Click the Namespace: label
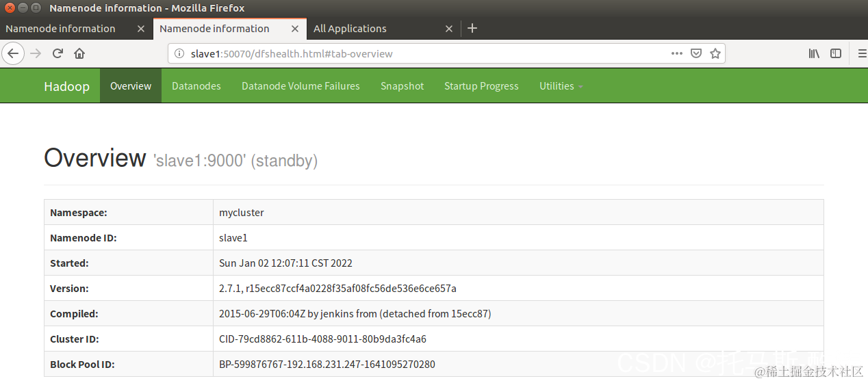 point(78,213)
